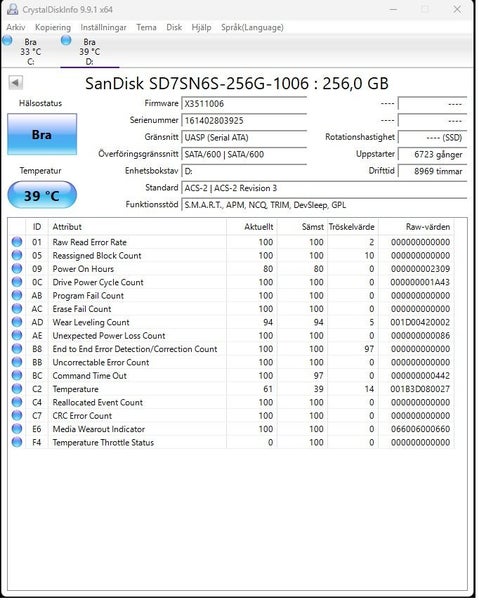Click the Aktuellt column header
Viewport: 479px width, 600px height.
click(252, 227)
